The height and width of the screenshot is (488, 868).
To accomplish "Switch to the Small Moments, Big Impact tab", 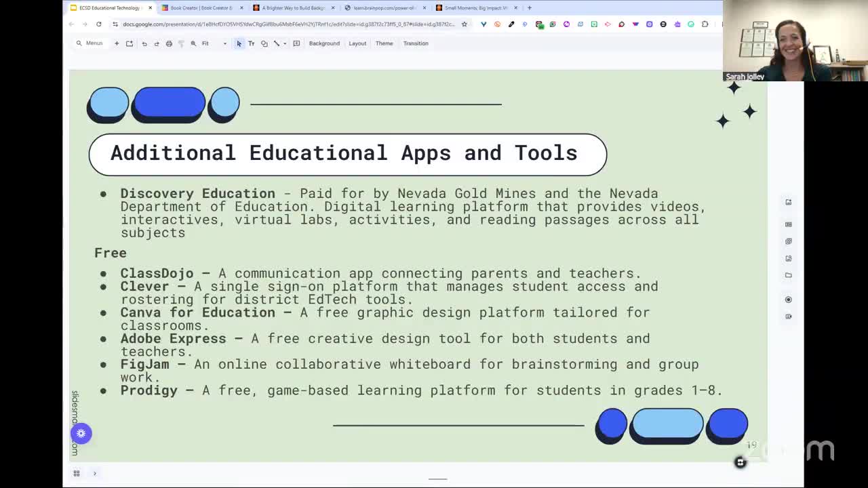I will click(476, 7).
